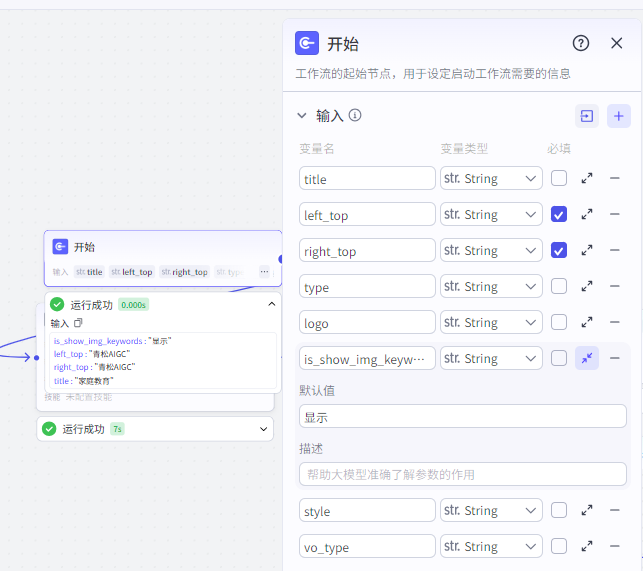
Task: Open the String type dropdown for type
Action: (491, 286)
